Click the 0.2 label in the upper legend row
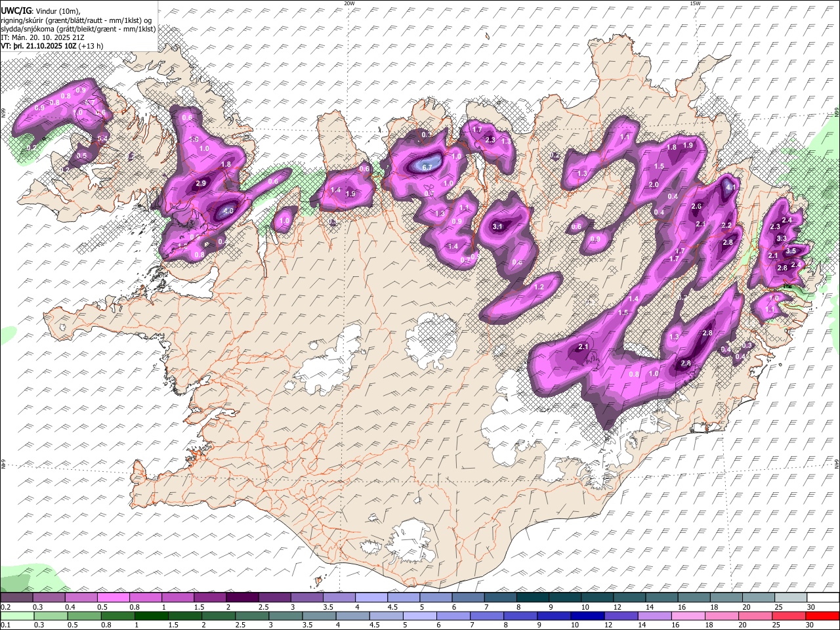 coord(5,607)
